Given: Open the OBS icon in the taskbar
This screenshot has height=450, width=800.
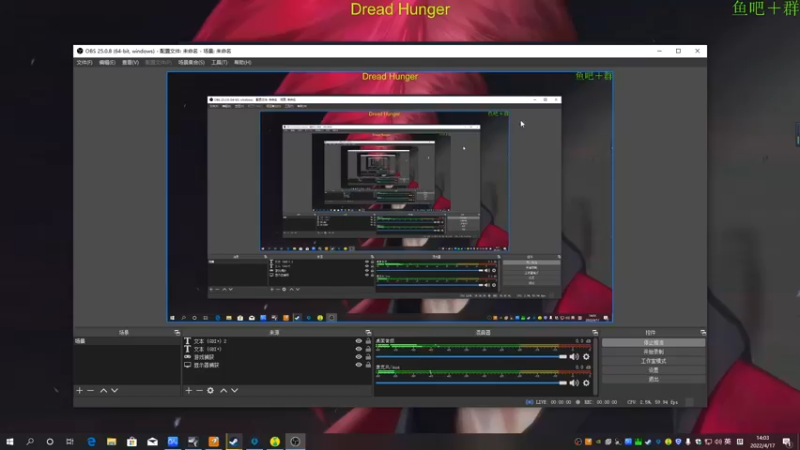Looking at the screenshot, I should [x=295, y=441].
